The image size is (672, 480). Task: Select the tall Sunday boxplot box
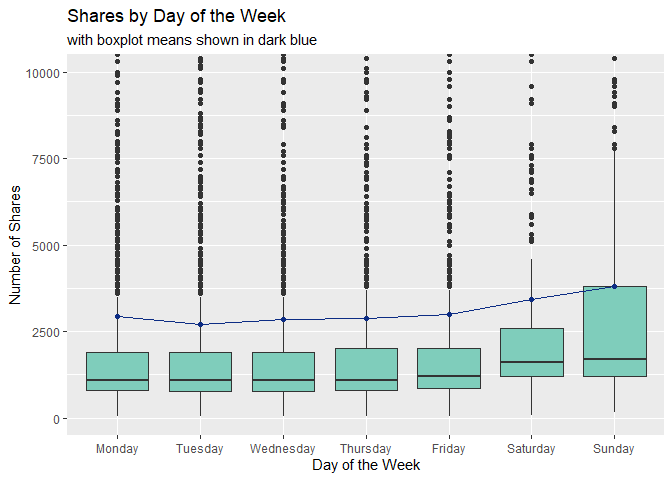[x=614, y=331]
